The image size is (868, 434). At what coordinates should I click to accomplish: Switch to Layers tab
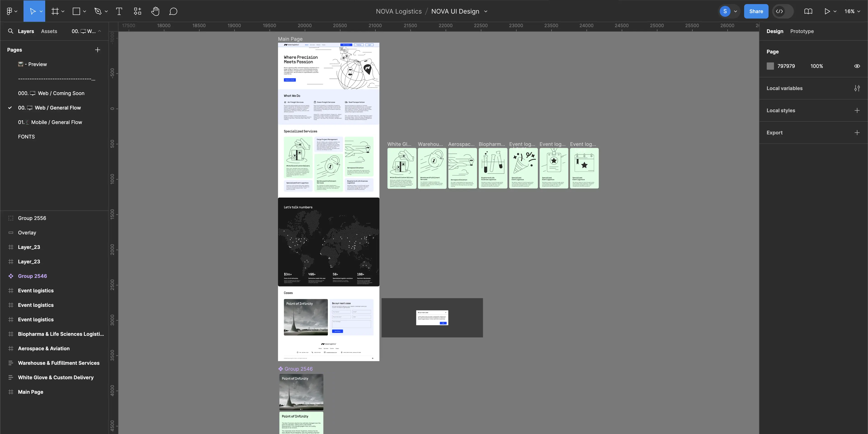click(26, 31)
